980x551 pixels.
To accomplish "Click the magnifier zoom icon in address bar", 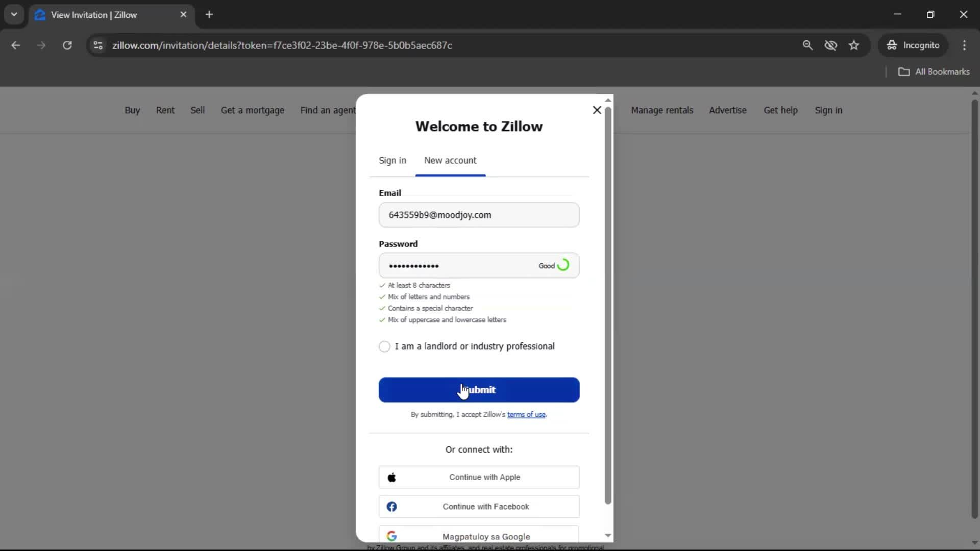I will (808, 45).
